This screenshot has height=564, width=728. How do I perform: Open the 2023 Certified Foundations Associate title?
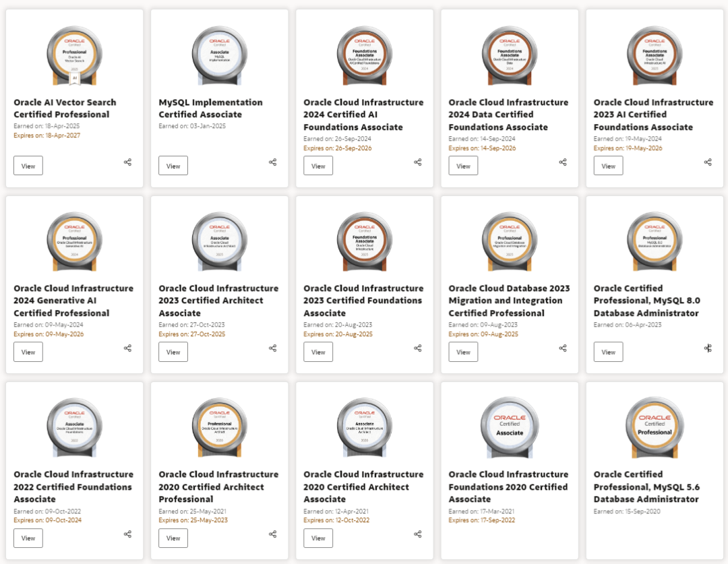tap(363, 301)
